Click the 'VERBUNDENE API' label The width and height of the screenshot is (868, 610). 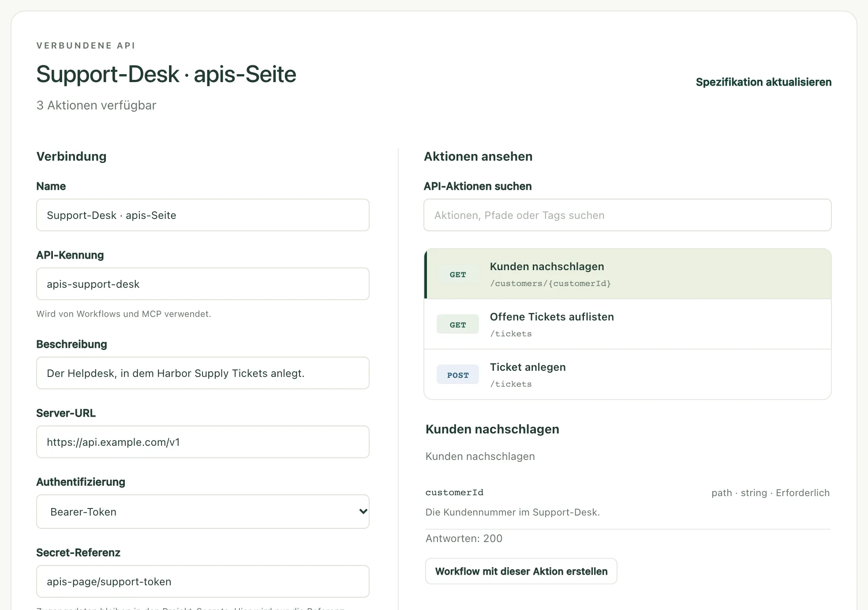pyautogui.click(x=86, y=45)
